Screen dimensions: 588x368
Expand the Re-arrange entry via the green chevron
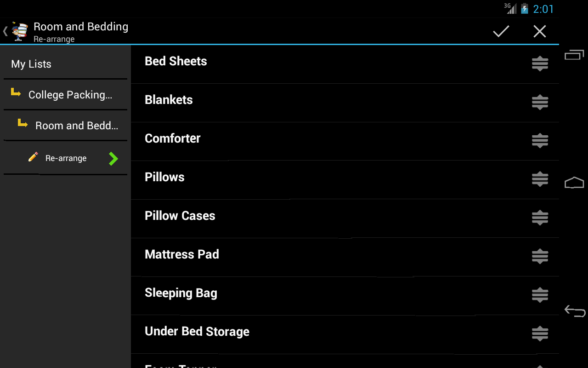(x=113, y=158)
